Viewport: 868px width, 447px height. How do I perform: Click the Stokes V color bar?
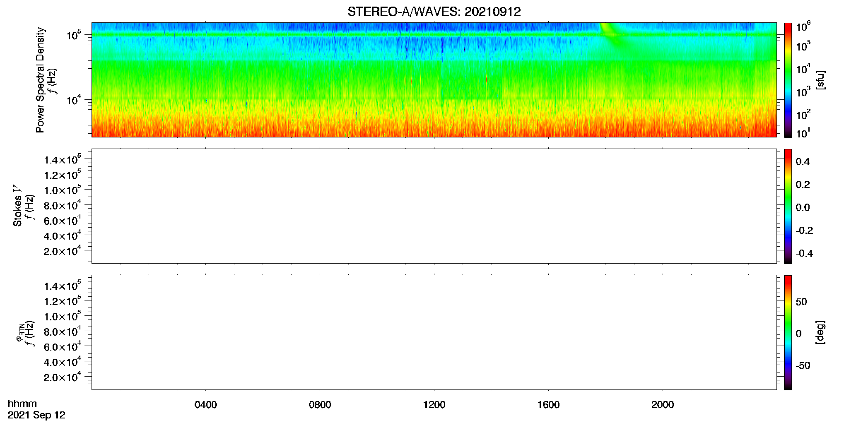[788, 206]
